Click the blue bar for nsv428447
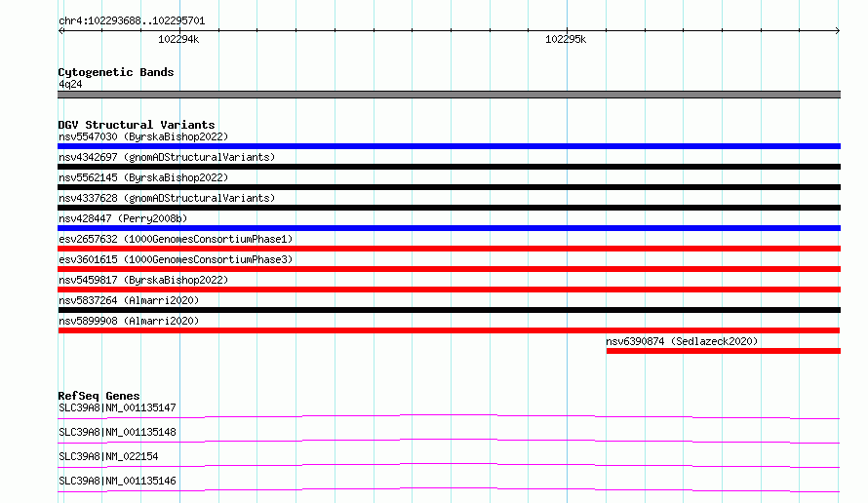 click(x=449, y=228)
